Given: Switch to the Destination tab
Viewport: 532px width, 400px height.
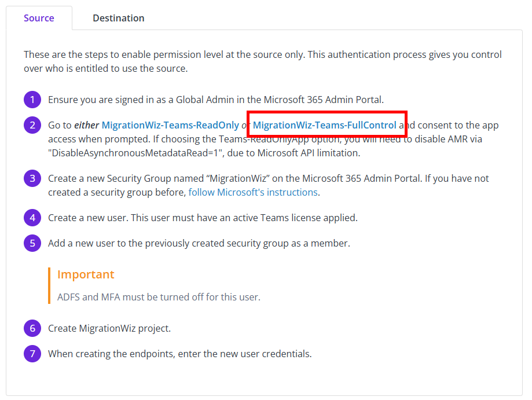Looking at the screenshot, I should coord(119,18).
